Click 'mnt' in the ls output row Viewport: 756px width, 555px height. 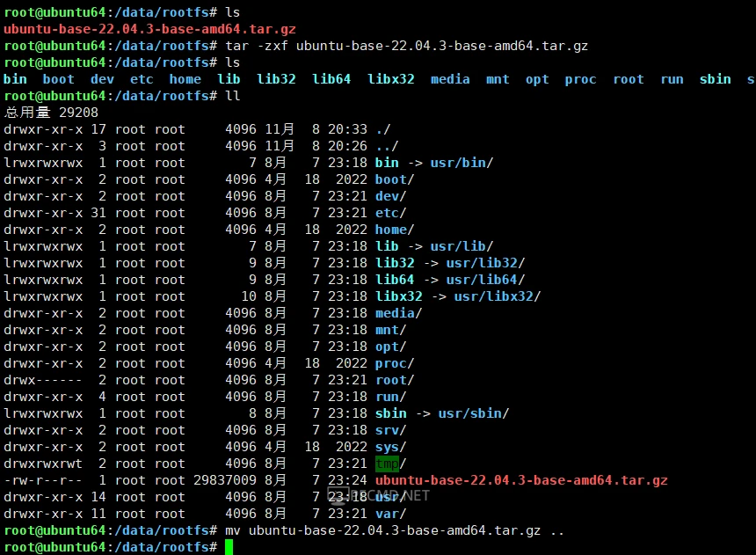coord(498,79)
